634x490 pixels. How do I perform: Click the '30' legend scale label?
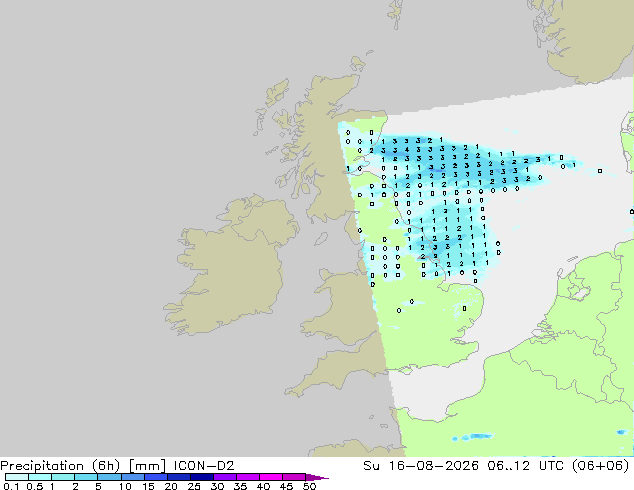click(x=217, y=486)
